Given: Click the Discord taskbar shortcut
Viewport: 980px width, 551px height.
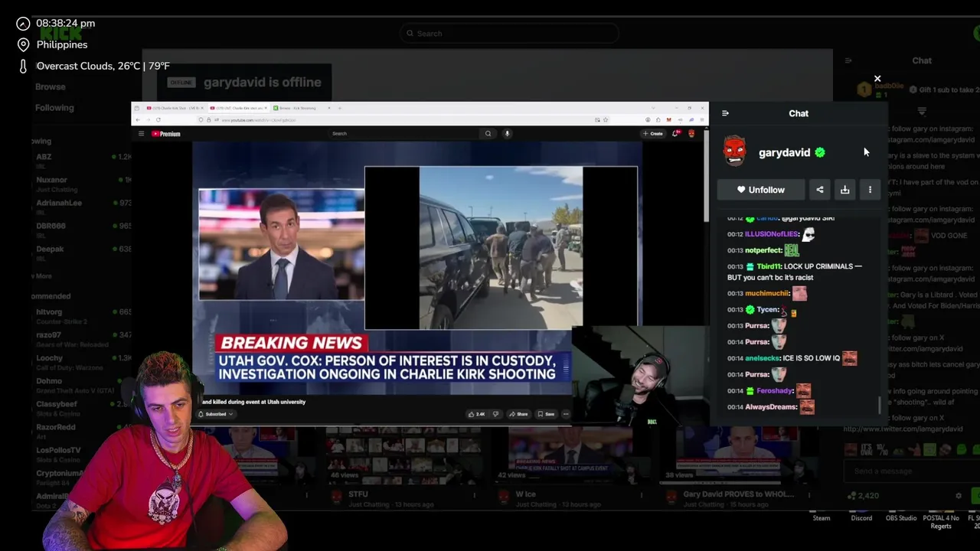Looking at the screenshot, I should point(861,518).
